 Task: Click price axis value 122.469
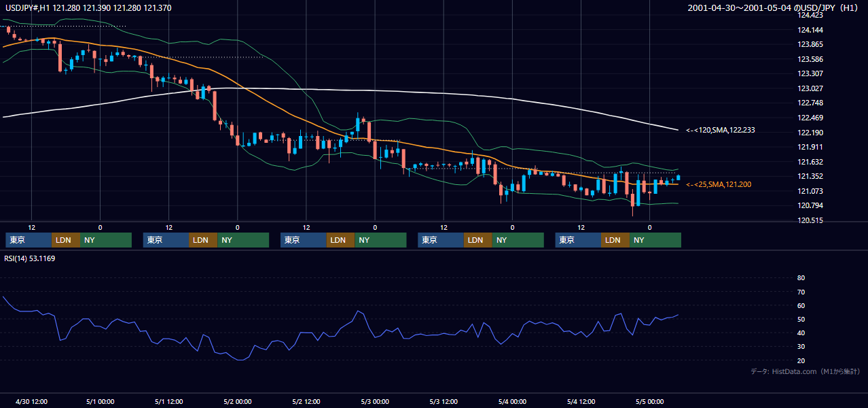click(x=810, y=118)
